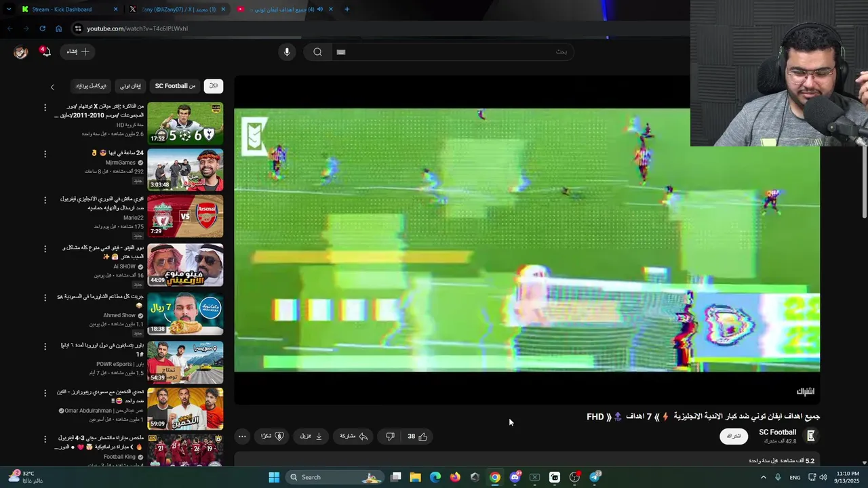Image resolution: width=868 pixels, height=488 pixels.
Task: Open Windows Start menu
Action: (274, 477)
